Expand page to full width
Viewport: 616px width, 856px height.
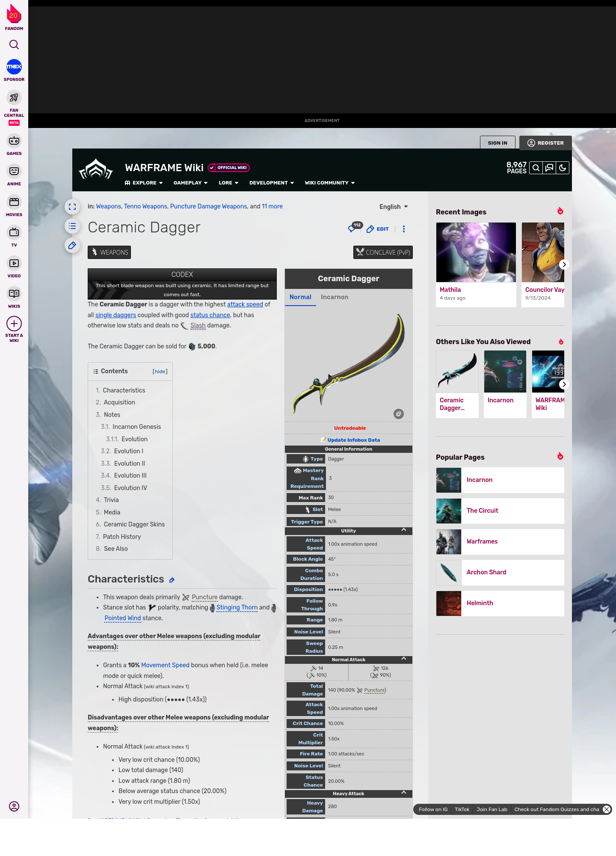click(72, 207)
